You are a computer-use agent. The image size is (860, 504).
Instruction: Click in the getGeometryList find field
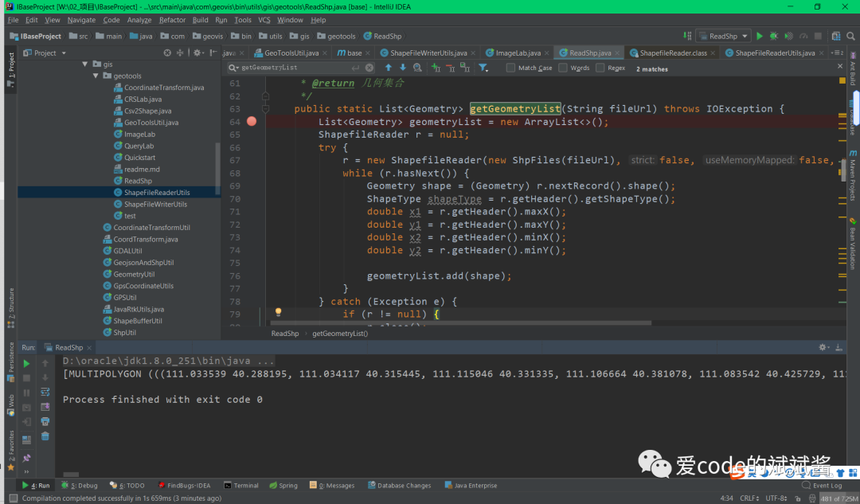300,68
